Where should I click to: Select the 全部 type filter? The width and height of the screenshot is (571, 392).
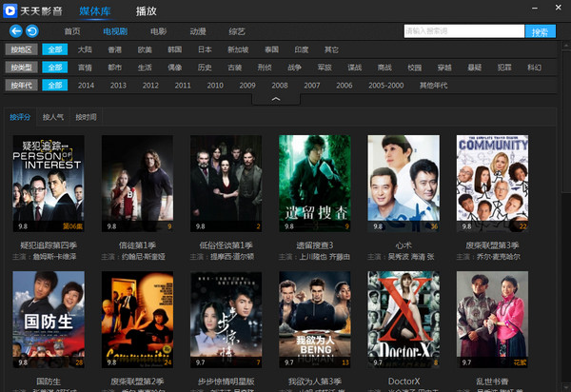[x=55, y=68]
